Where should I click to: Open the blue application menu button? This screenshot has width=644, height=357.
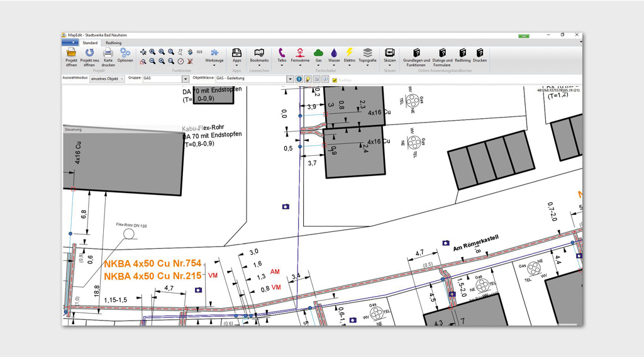click(x=70, y=43)
